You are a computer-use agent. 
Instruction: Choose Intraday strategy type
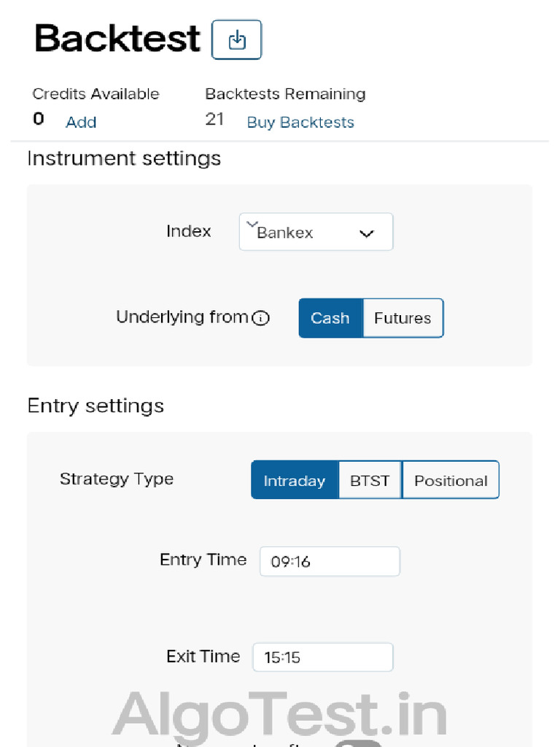[295, 481]
